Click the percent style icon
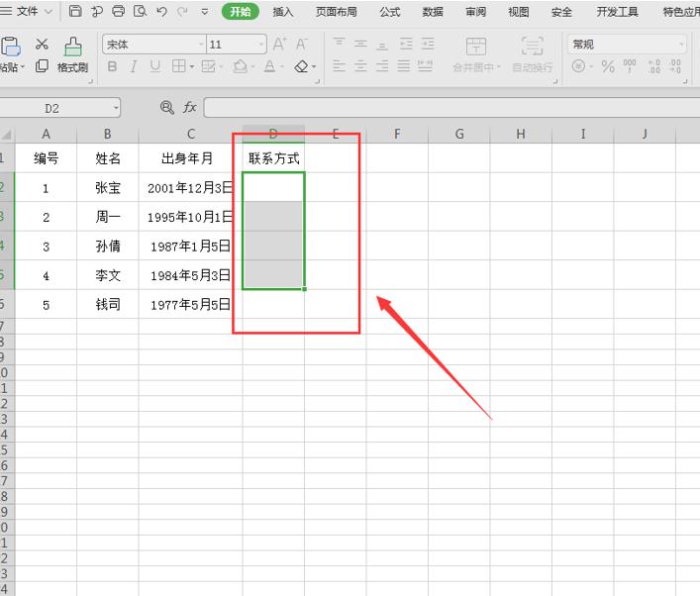Viewport: 700px width, 596px height. pyautogui.click(x=608, y=66)
